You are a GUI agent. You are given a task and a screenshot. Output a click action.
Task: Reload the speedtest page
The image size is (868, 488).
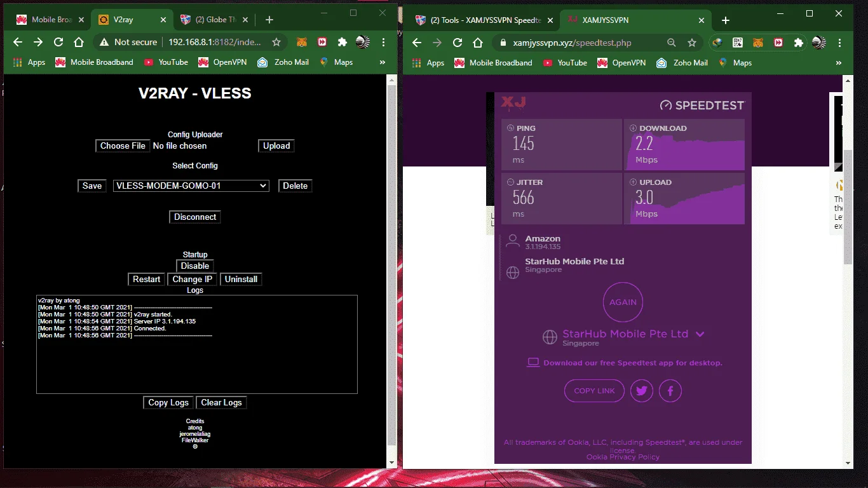coord(458,43)
